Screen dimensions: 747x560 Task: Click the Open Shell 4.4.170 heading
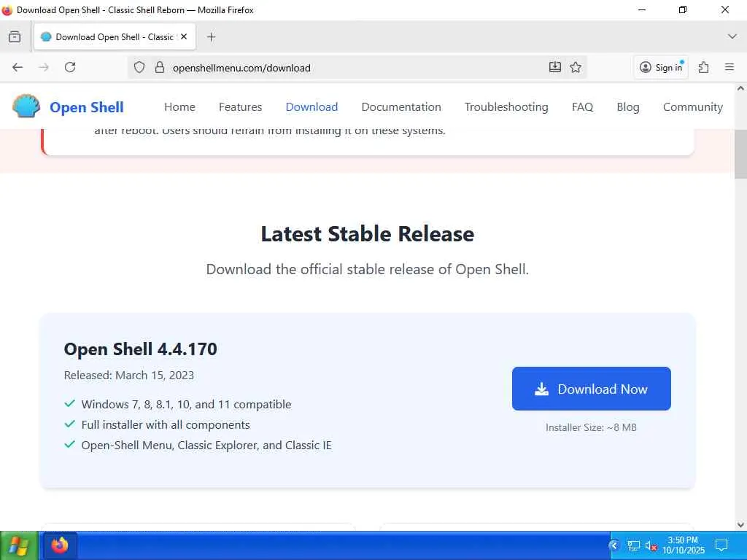[x=141, y=349]
